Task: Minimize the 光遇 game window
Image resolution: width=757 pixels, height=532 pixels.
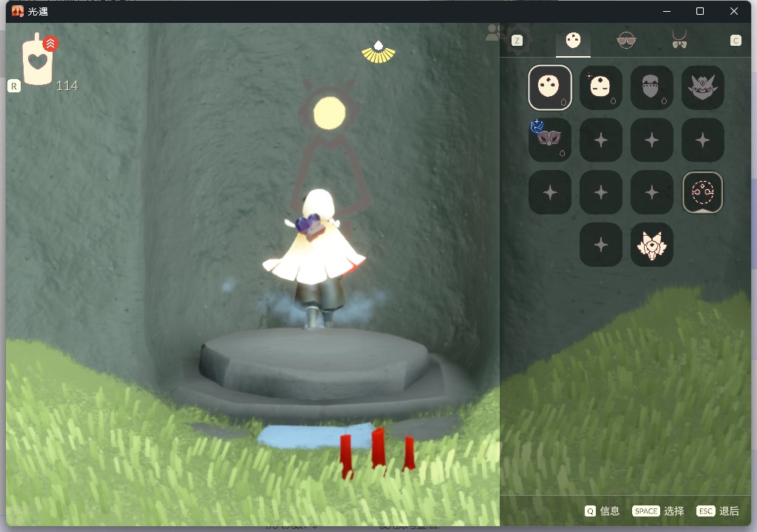Action: (667, 11)
